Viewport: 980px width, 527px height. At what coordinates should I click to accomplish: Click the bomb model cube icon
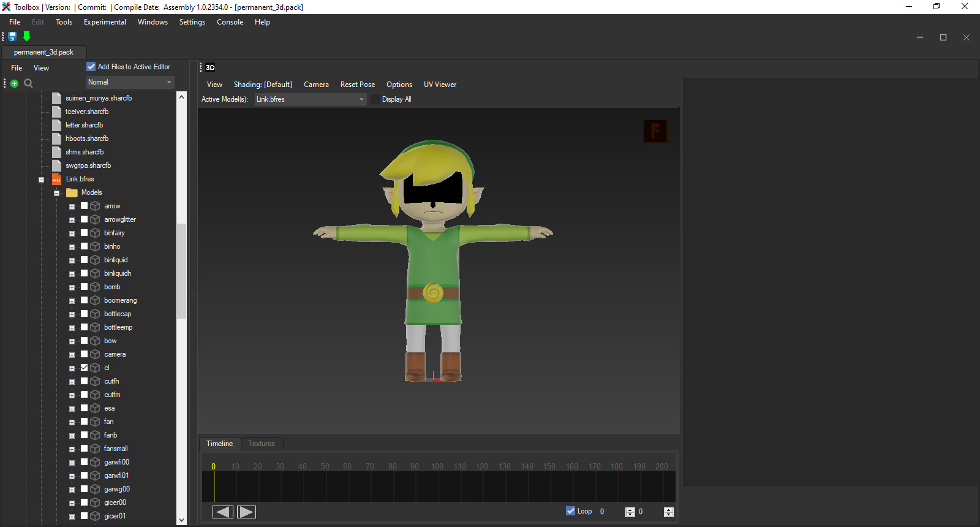coord(95,287)
